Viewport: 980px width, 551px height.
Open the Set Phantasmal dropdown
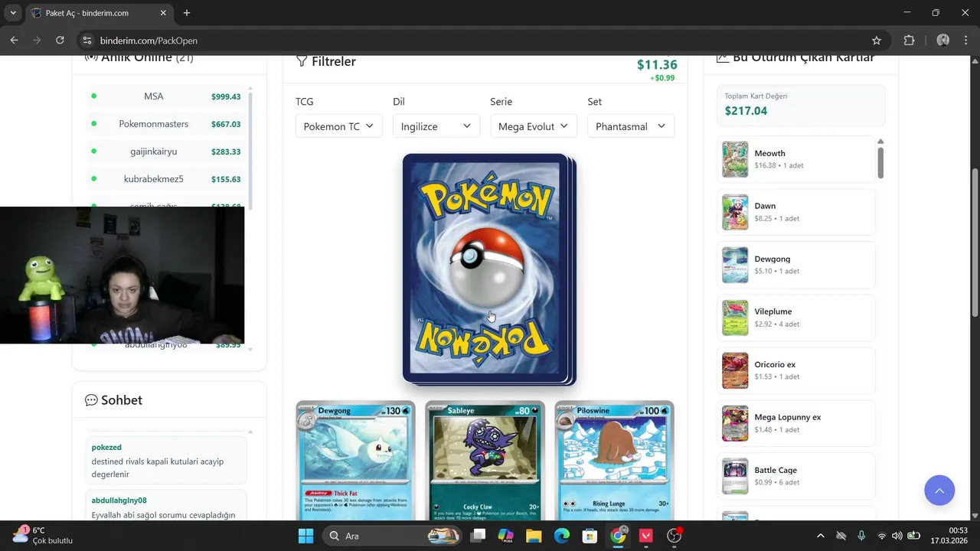[630, 126]
